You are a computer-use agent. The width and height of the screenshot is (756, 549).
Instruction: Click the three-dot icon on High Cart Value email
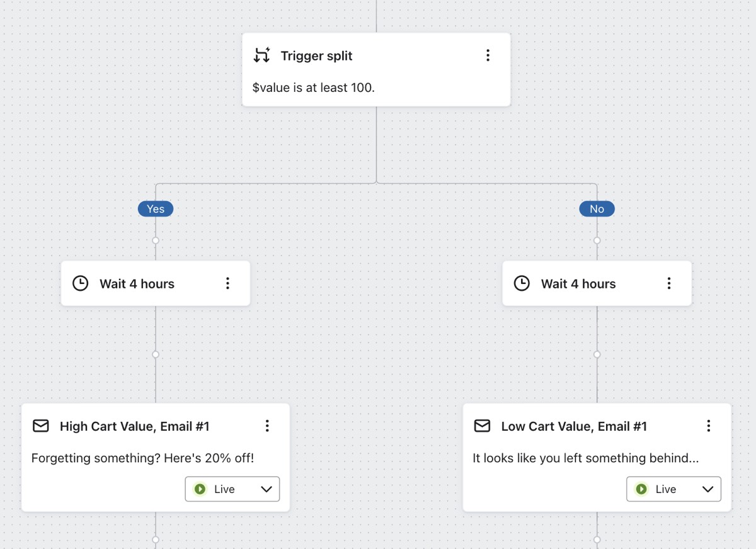[266, 426]
